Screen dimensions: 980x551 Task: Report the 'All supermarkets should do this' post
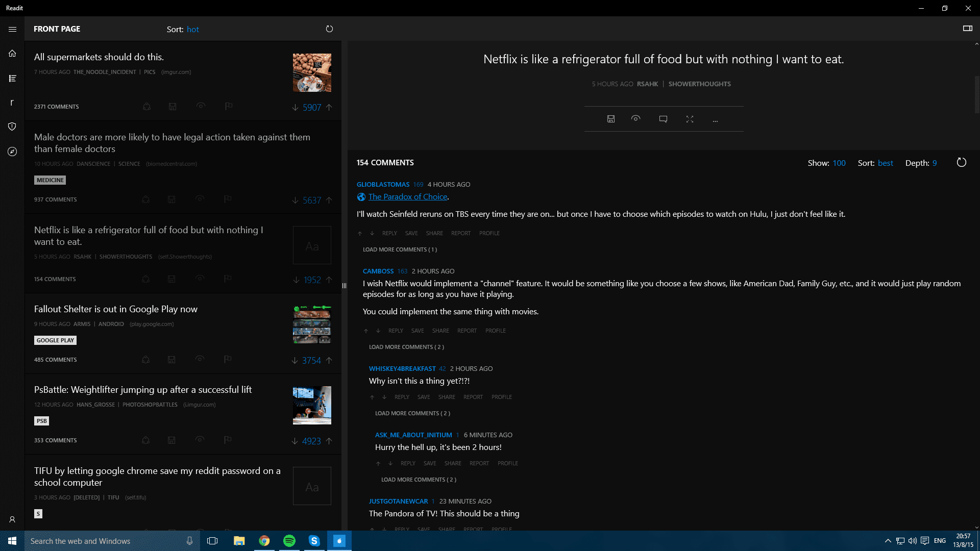228,106
